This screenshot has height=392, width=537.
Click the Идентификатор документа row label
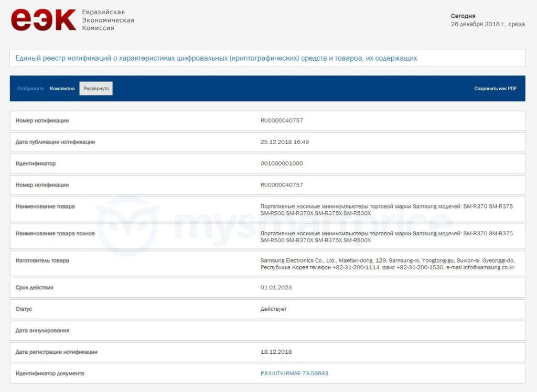click(x=50, y=374)
